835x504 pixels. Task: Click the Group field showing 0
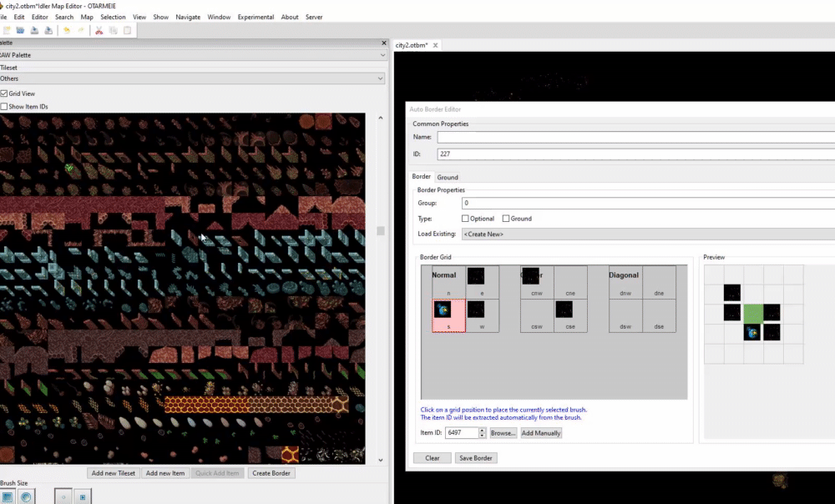(x=648, y=204)
